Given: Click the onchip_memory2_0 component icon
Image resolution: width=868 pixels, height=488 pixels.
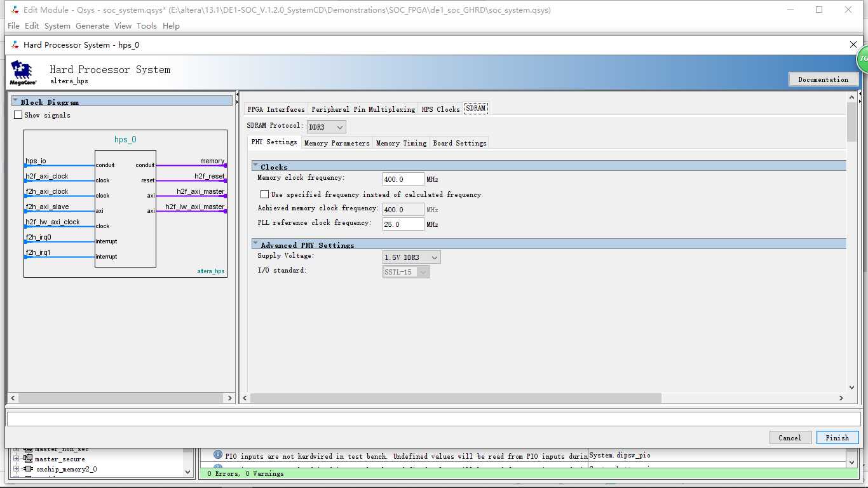Looking at the screenshot, I should pyautogui.click(x=28, y=469).
